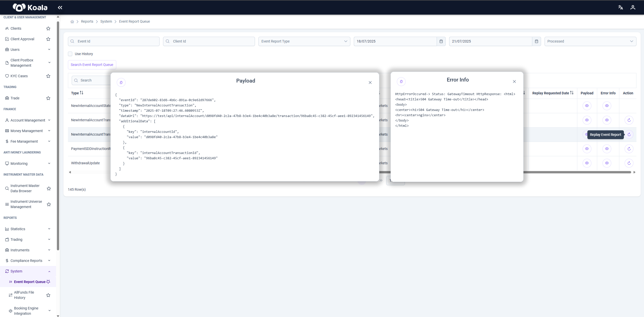644x317 pixels.
Task: Open AllFunds File History menu item
Action: tap(24, 295)
